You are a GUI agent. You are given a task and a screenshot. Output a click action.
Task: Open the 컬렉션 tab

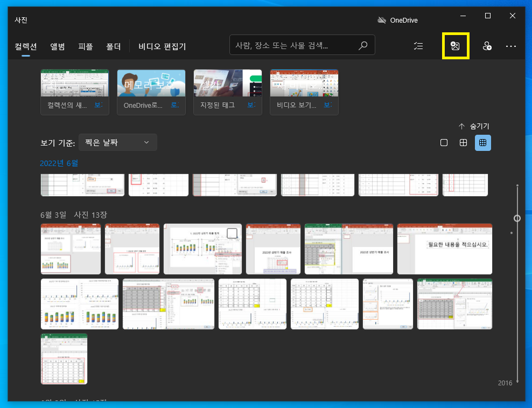[x=26, y=46]
